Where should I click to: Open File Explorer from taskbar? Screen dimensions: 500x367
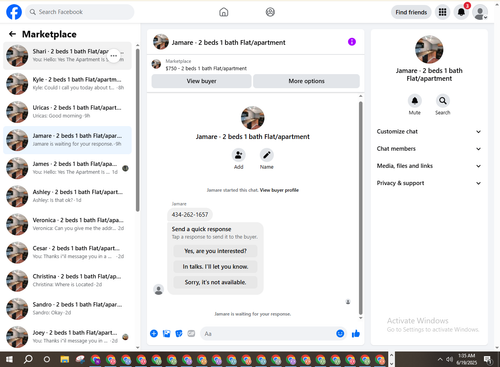pos(65,359)
